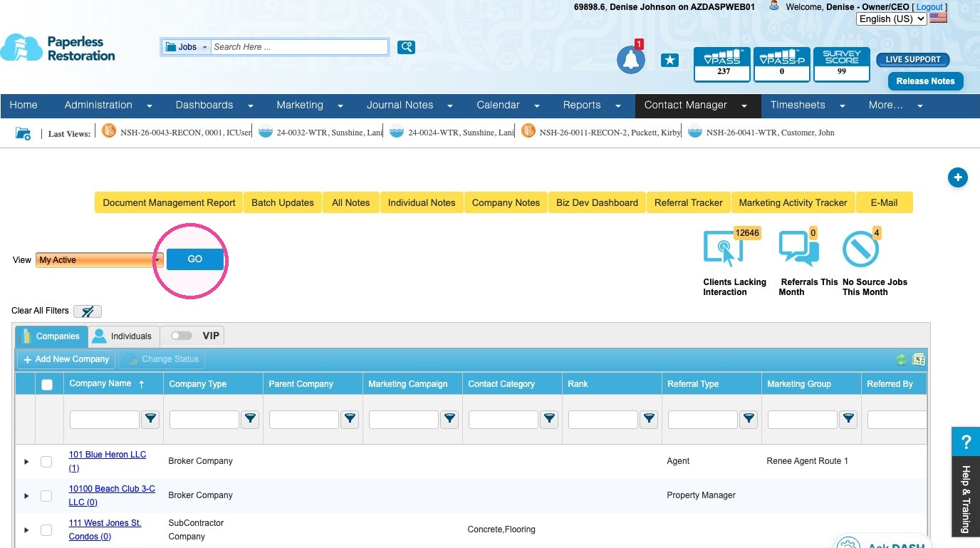
Task: Click the Biz Dev Dashboard button
Action: pyautogui.click(x=597, y=202)
